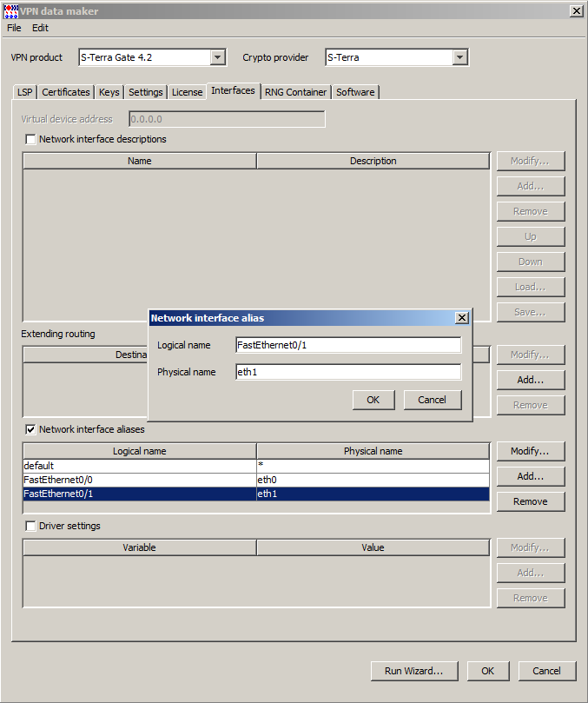This screenshot has height=703, width=588.
Task: Click the Run Wizard button
Action: tap(413, 671)
